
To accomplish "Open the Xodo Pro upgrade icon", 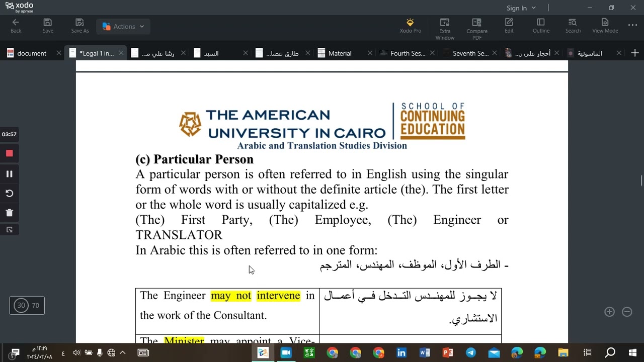I will tap(410, 26).
